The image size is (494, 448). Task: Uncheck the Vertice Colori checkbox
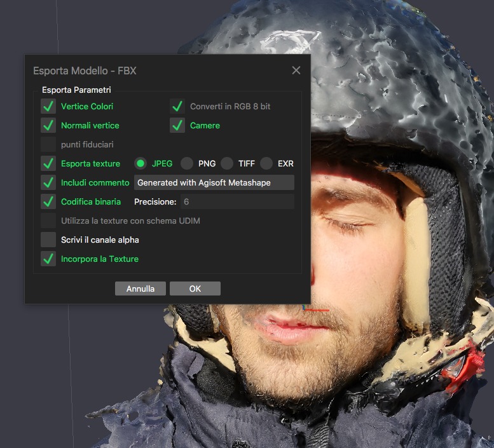48,106
